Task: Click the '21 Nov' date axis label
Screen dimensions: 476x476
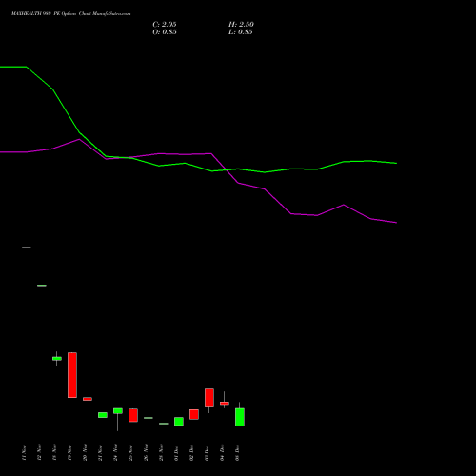Action: coord(100,452)
